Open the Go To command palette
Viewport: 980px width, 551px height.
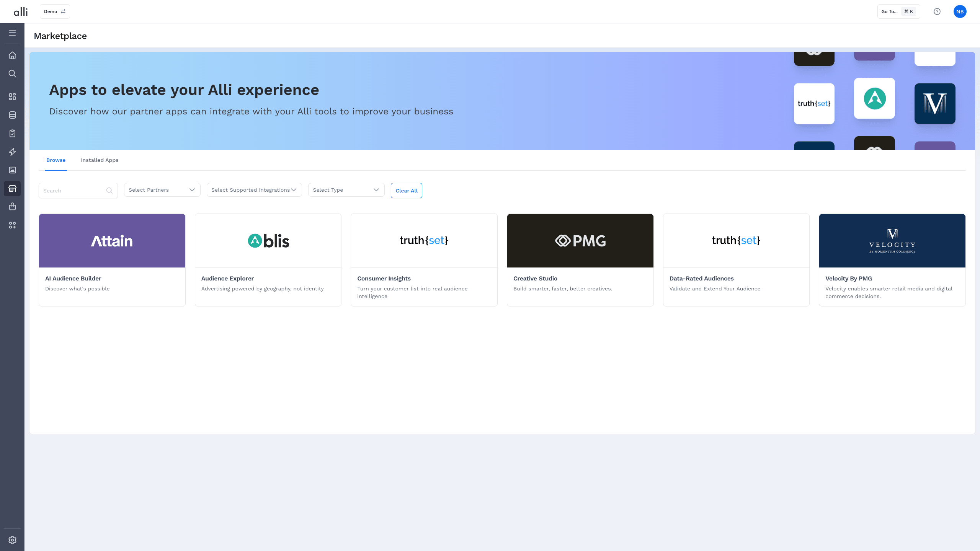tap(898, 11)
